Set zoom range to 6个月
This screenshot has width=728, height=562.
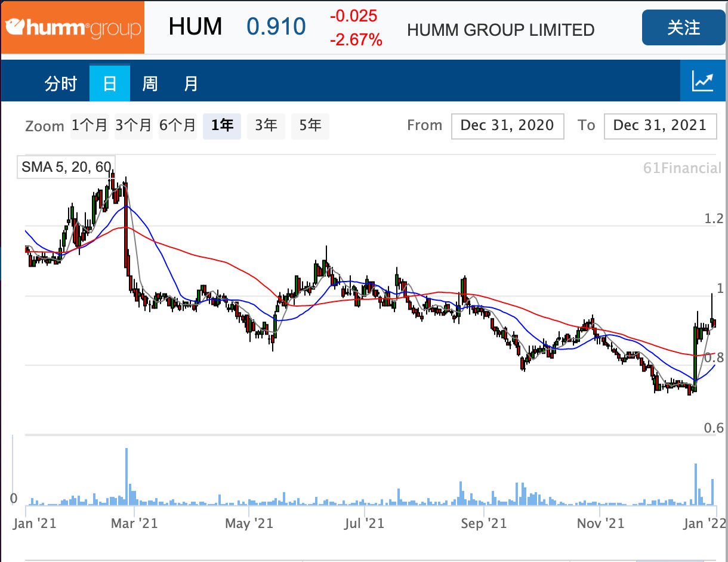(178, 126)
